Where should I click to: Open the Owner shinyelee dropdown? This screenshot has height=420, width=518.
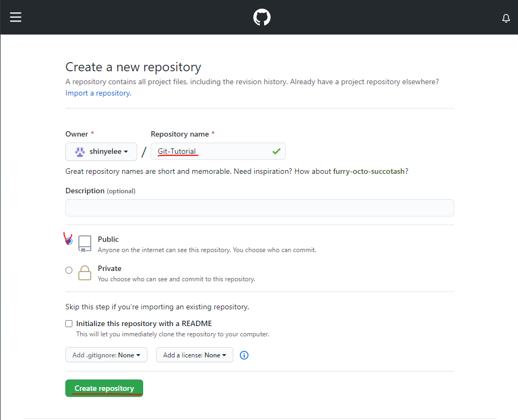[101, 152]
